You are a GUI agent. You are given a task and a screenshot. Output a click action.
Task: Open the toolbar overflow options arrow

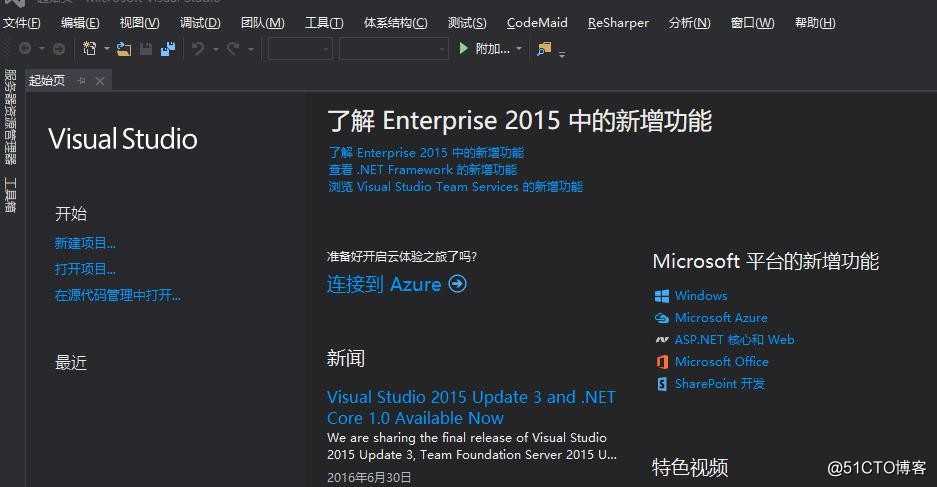(x=562, y=54)
